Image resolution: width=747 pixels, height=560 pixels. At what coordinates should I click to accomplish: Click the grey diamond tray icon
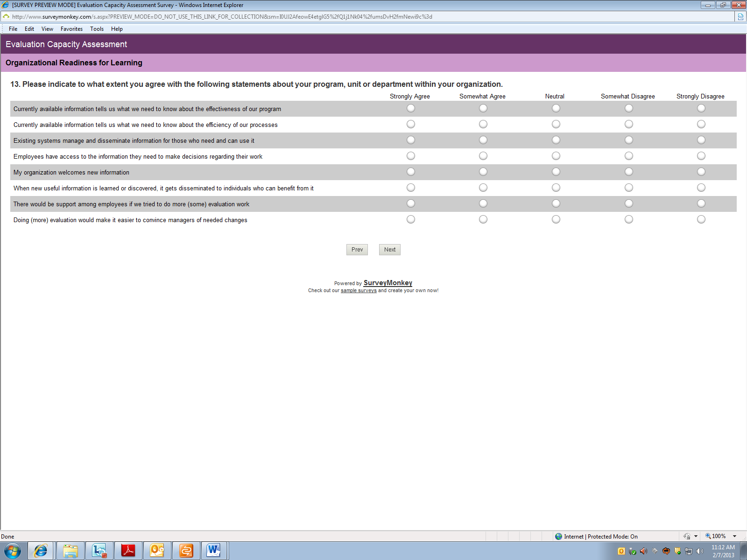coord(655,551)
